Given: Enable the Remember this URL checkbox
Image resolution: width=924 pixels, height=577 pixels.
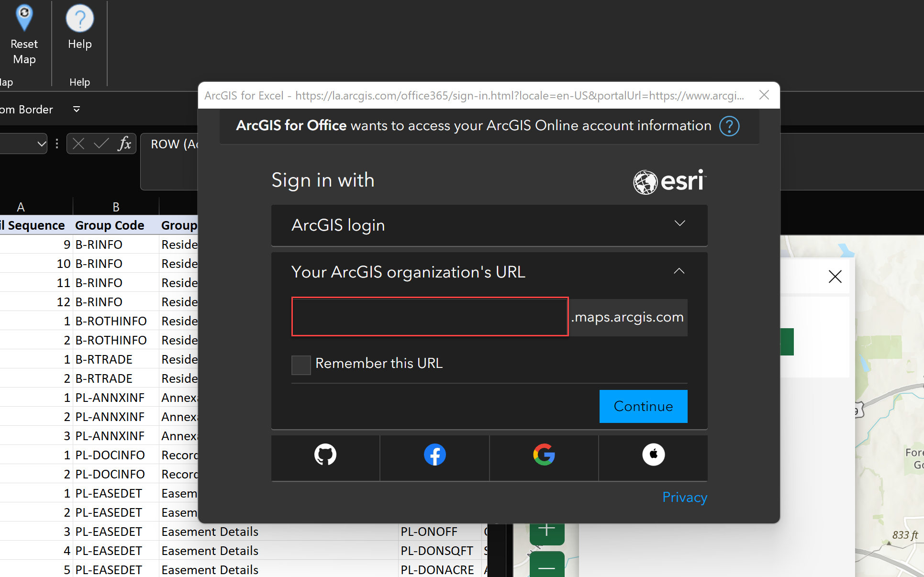Looking at the screenshot, I should click(x=301, y=365).
